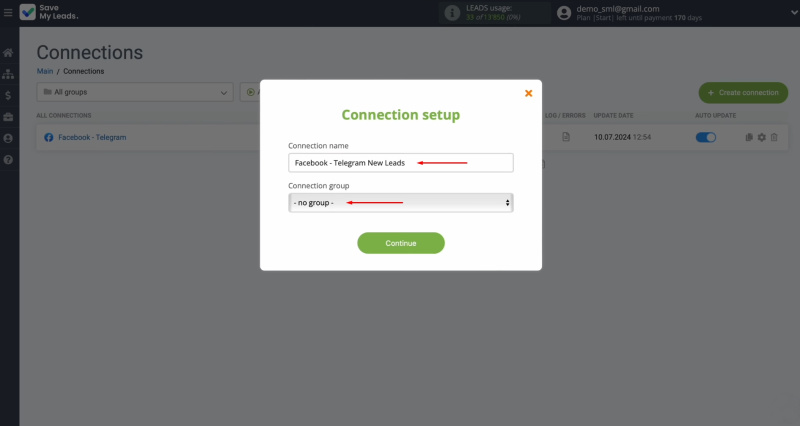The width and height of the screenshot is (800, 426).
Task: Close the Connection setup dialog
Action: [x=529, y=93]
